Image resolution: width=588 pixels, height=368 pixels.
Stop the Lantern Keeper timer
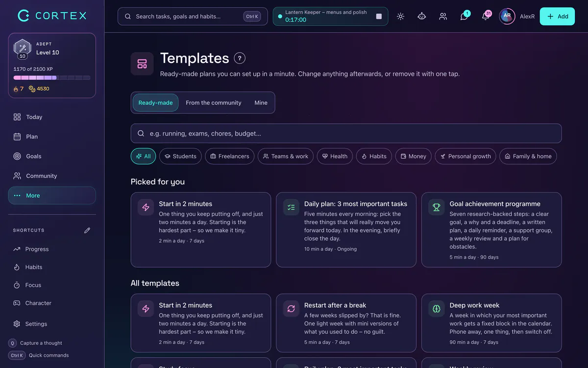[x=379, y=16]
